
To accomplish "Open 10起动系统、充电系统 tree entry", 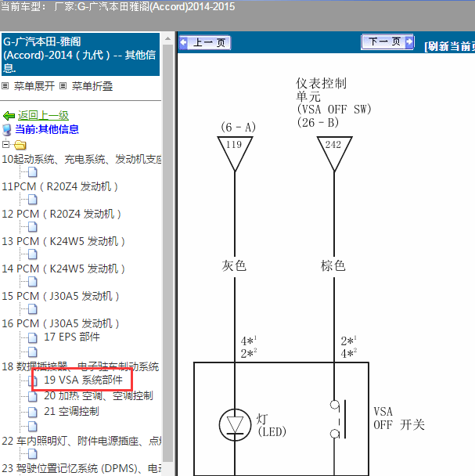I will [x=81, y=159].
